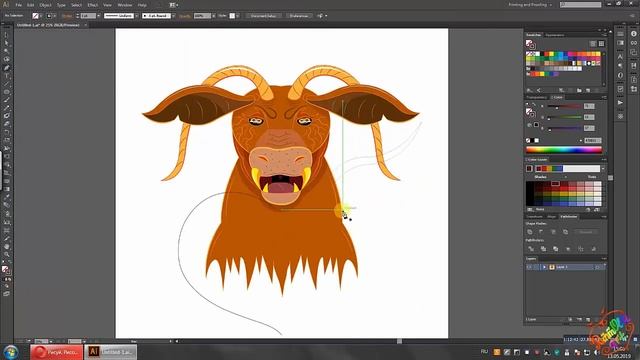The width and height of the screenshot is (640, 360).
Task: Select the Direct Selection tool
Action: click(x=7, y=43)
